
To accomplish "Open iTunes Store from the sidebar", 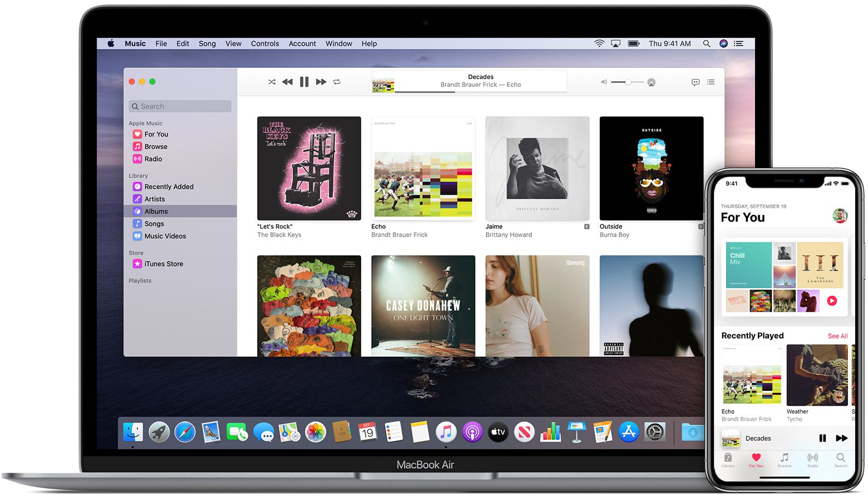I will pos(163,264).
